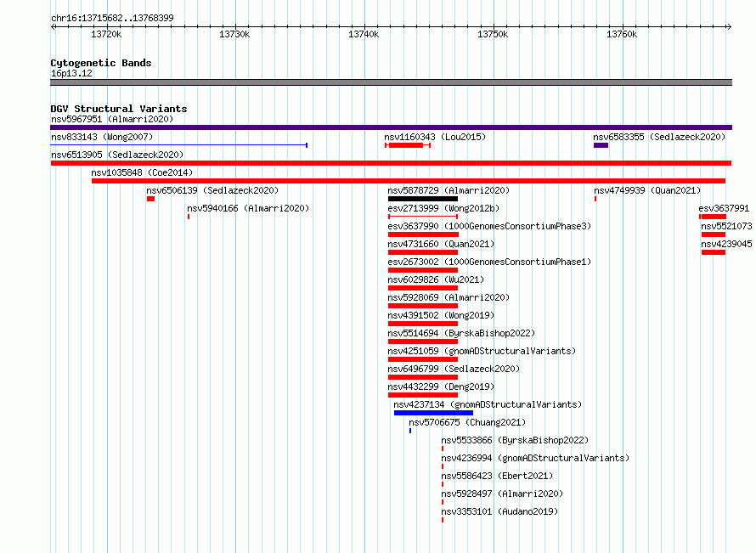
Task: Open nsv1160343 (Lou2015) variant label
Action: click(x=435, y=137)
